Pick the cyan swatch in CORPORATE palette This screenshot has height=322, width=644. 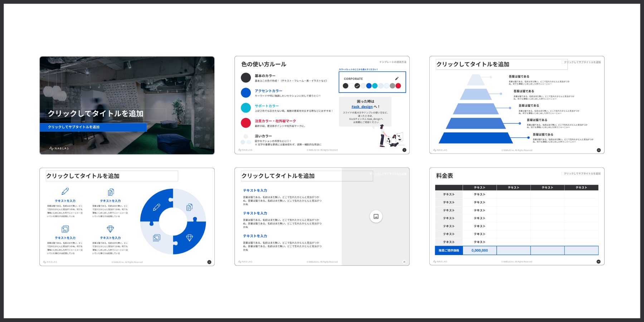pos(375,86)
